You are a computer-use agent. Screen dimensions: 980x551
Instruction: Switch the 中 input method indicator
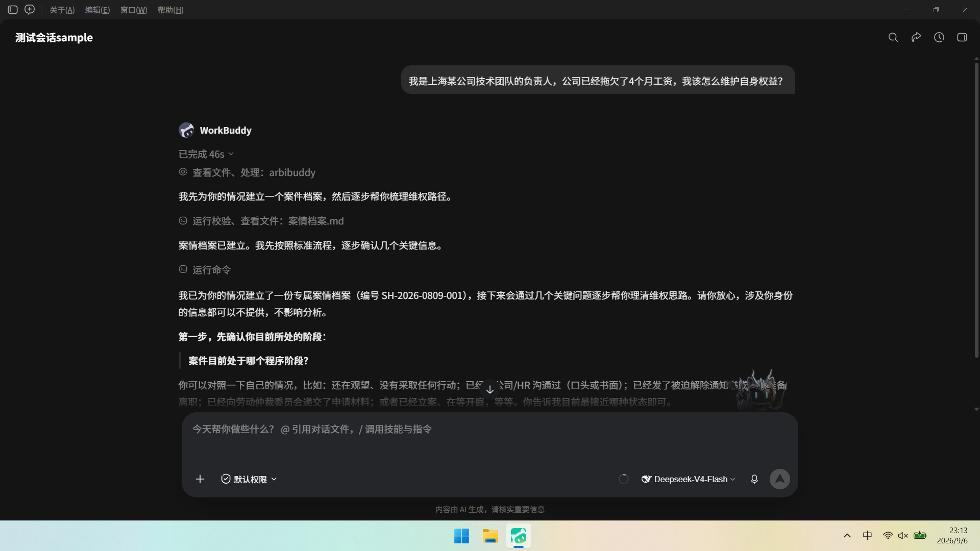tap(867, 536)
